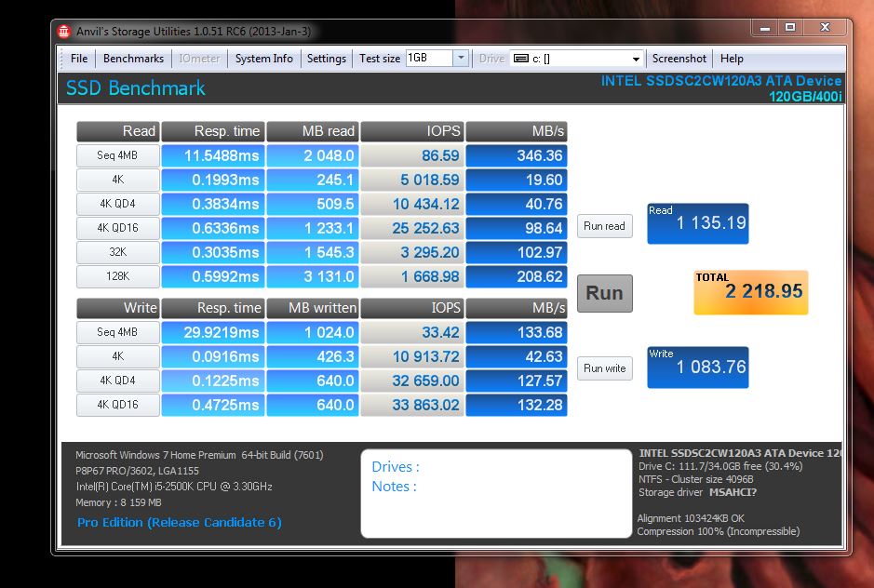874x588 pixels.
Task: Click the Drives and Notes text box
Action: click(x=496, y=494)
